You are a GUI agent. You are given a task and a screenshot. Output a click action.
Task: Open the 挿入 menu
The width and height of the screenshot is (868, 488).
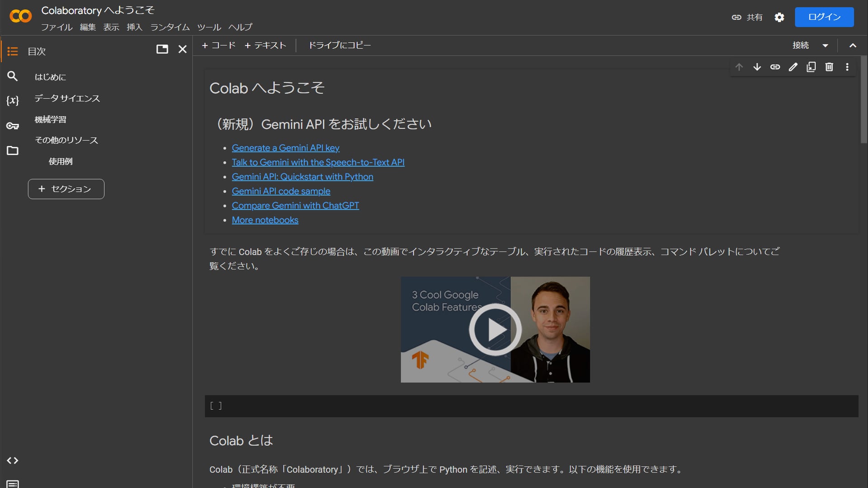[135, 27]
